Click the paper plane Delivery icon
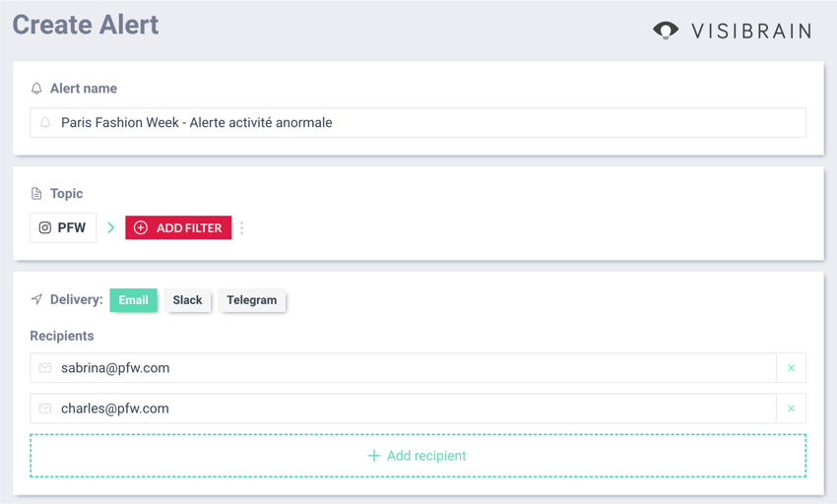Screen dimensions: 837x504 [36, 299]
